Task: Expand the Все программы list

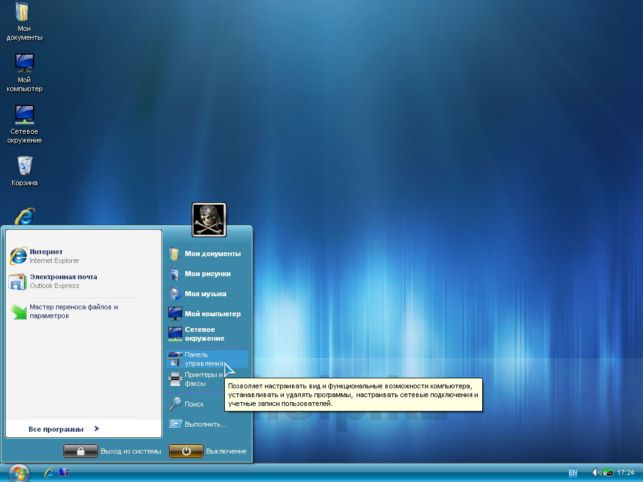Action: click(64, 429)
